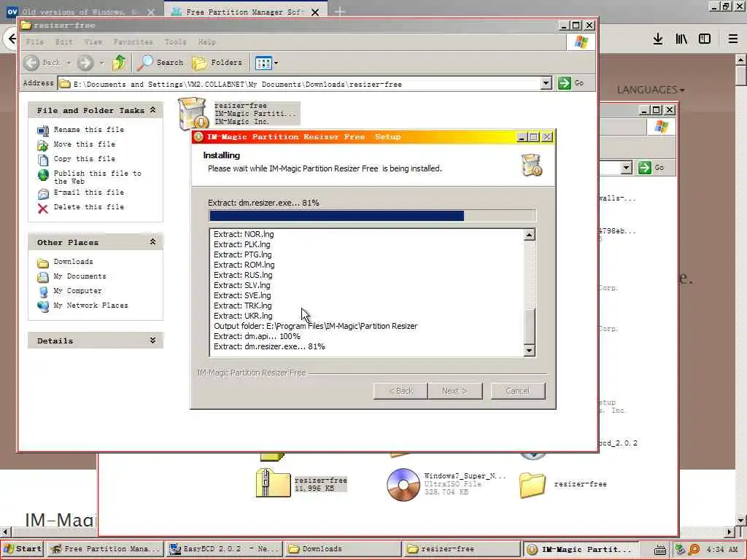Open the File menu
Screen dimensions: 747x560
35,42
